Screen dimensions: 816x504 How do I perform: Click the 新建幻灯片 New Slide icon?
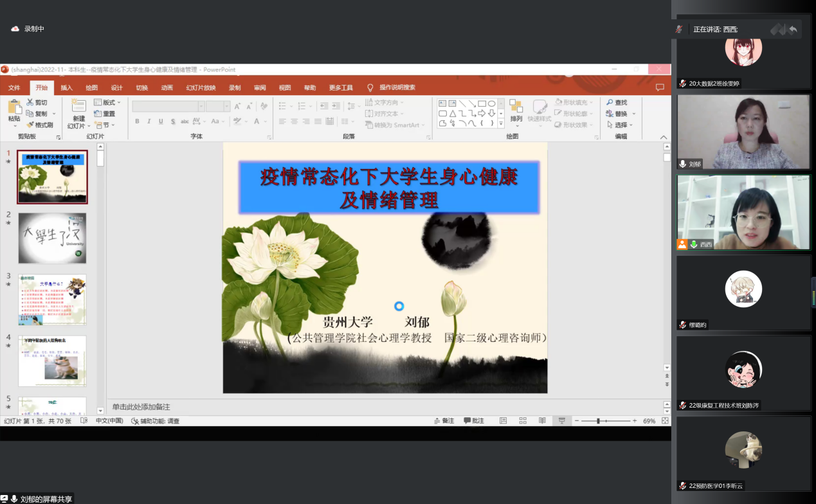tap(78, 107)
